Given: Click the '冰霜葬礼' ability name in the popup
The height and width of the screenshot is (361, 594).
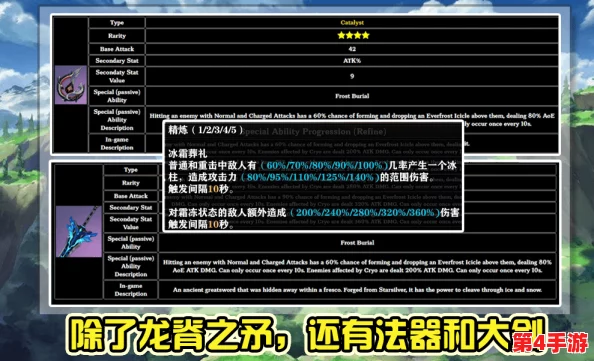Looking at the screenshot, I should click(x=188, y=153).
